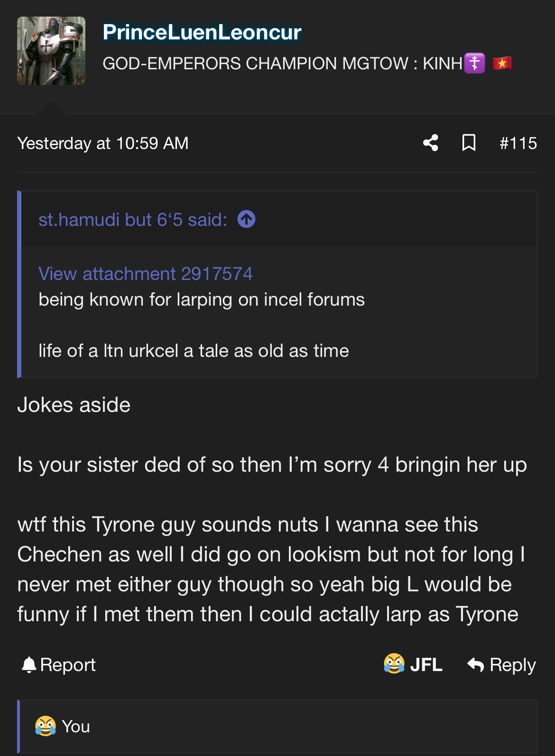Image resolution: width=555 pixels, height=756 pixels.
Task: Open PrinceLuenLeoncur's avatar image
Action: point(51,51)
